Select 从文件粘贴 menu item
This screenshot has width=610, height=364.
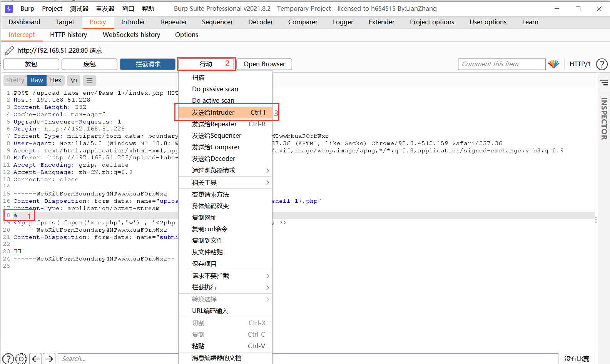coord(225,252)
